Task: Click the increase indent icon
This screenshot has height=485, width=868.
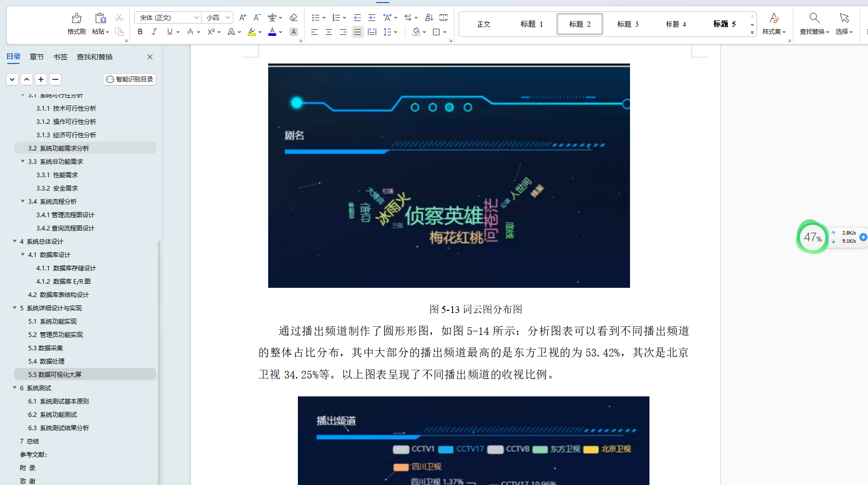Action: pos(372,17)
